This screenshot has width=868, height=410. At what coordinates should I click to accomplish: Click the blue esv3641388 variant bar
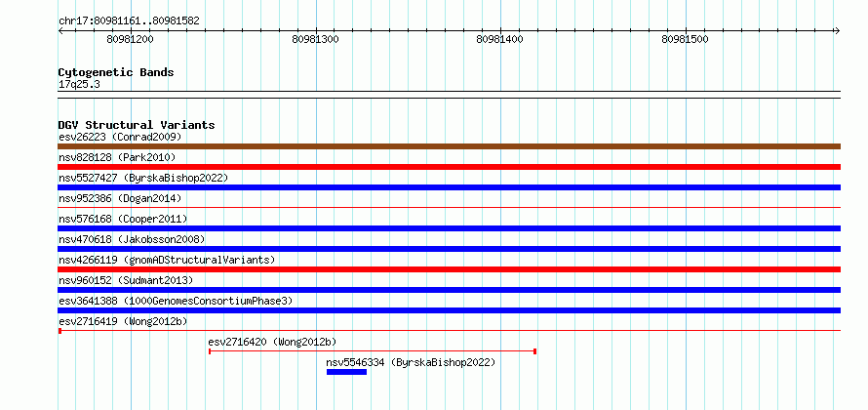(x=449, y=310)
